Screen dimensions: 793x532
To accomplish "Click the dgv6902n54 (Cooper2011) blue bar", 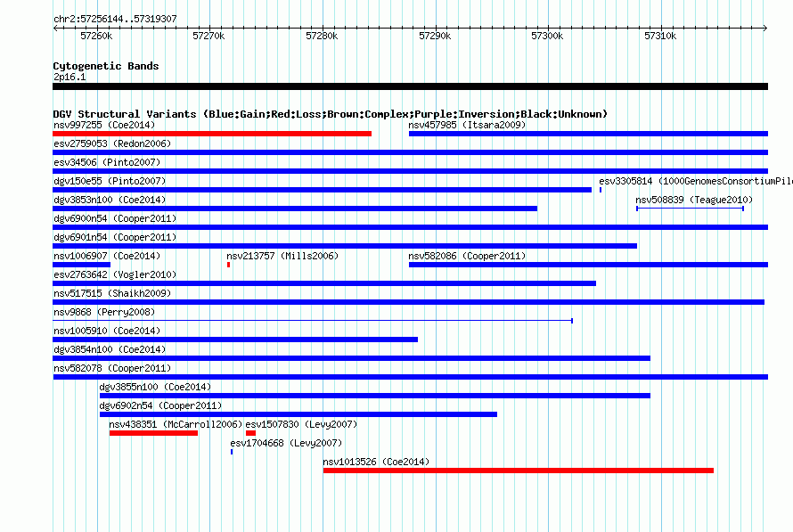I will click(298, 414).
